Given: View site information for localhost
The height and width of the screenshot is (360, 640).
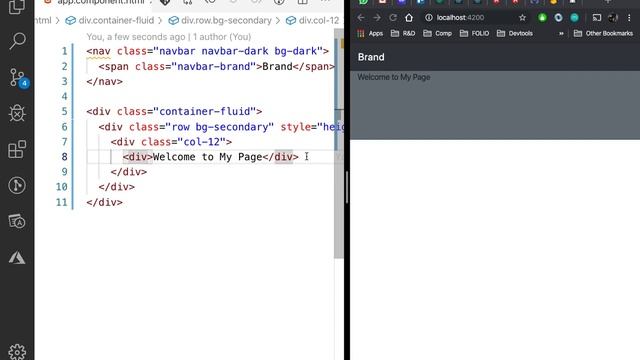Looking at the screenshot, I should click(429, 18).
